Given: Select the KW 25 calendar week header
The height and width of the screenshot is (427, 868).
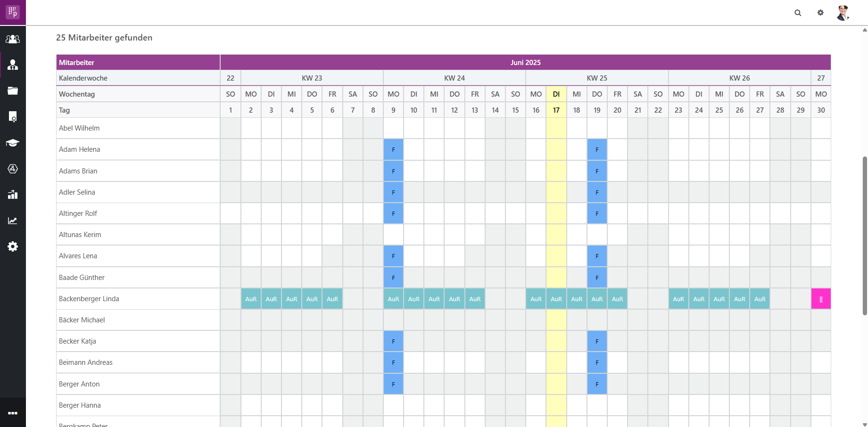Looking at the screenshot, I should pos(597,78).
